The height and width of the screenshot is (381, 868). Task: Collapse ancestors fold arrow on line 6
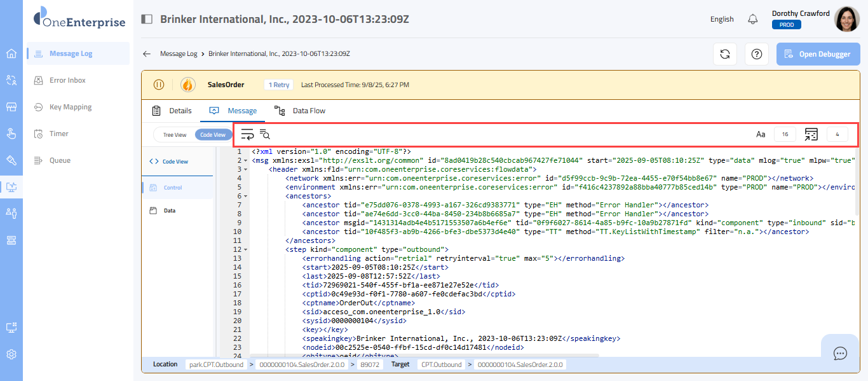pos(245,197)
